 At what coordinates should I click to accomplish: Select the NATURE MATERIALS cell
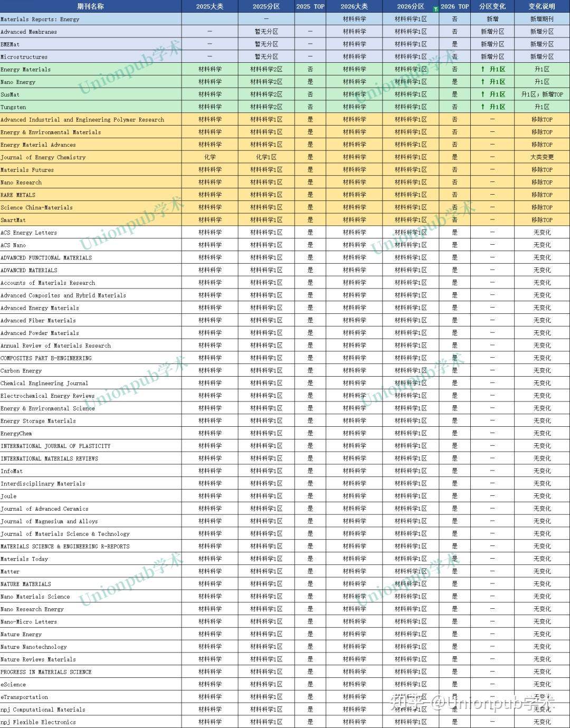coord(91,584)
